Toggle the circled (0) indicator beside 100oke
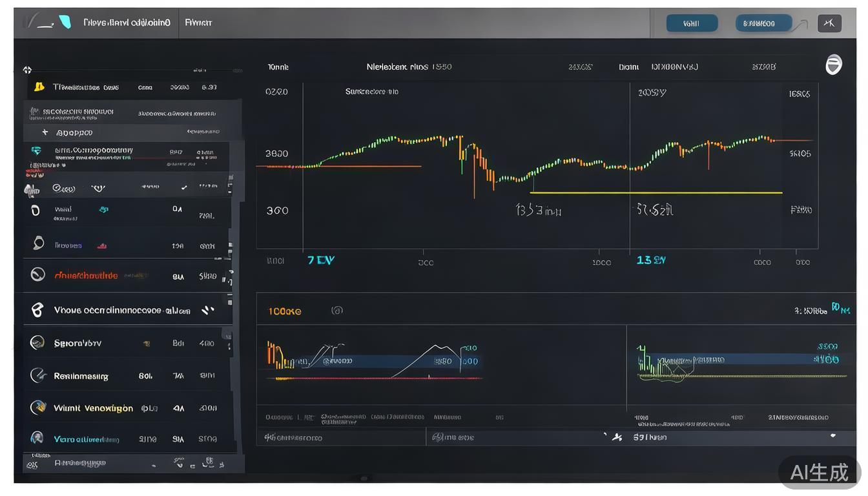This screenshot has height=496, width=868. point(336,311)
